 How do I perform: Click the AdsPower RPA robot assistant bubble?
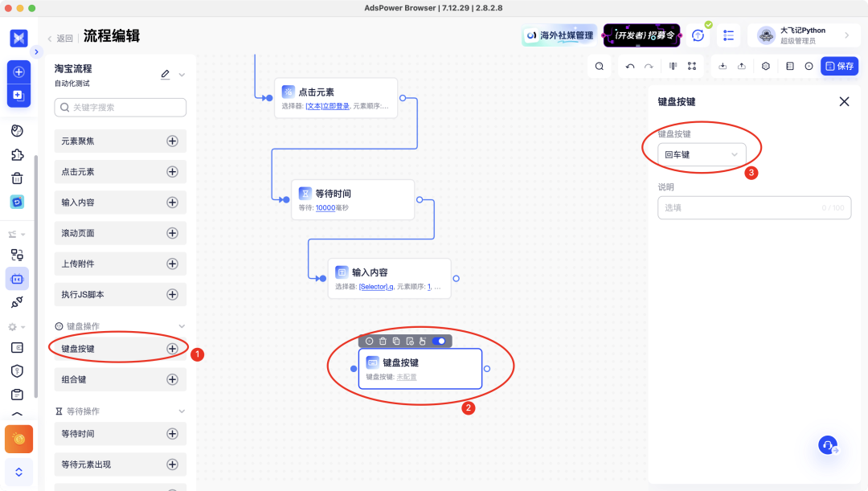[828, 444]
